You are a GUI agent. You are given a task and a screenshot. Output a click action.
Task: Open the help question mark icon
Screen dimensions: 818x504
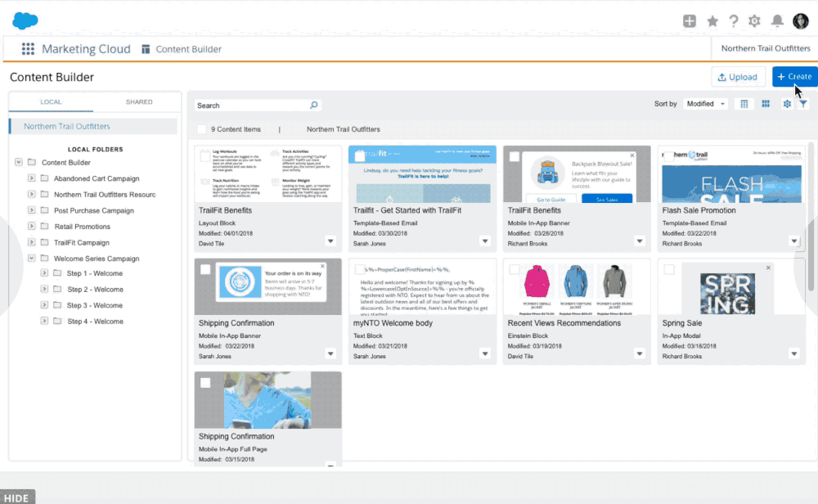(734, 21)
